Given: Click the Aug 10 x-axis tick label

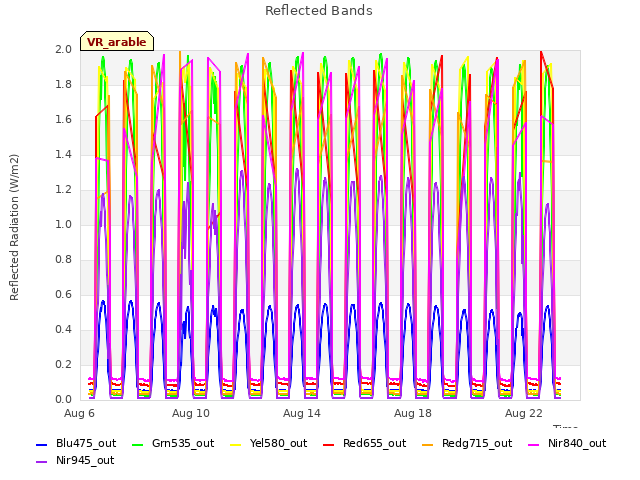Looking at the screenshot, I should 191,413.
